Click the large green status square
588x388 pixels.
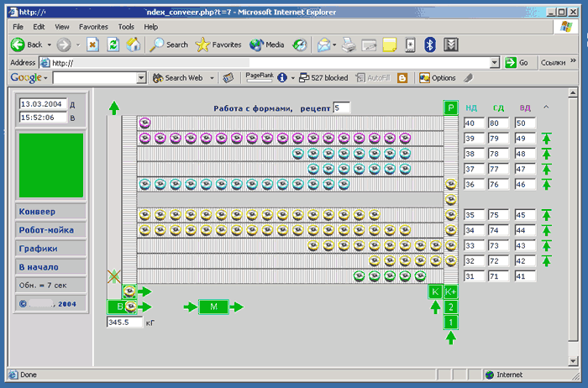pos(51,165)
